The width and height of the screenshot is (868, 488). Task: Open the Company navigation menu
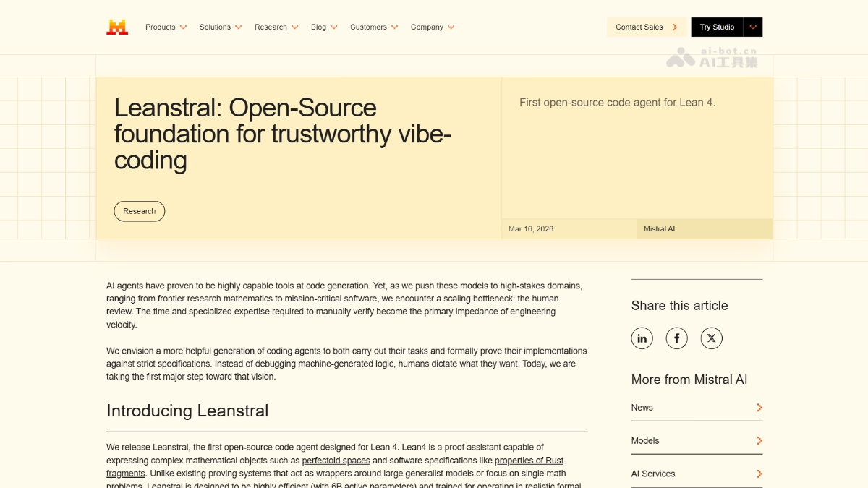(433, 27)
